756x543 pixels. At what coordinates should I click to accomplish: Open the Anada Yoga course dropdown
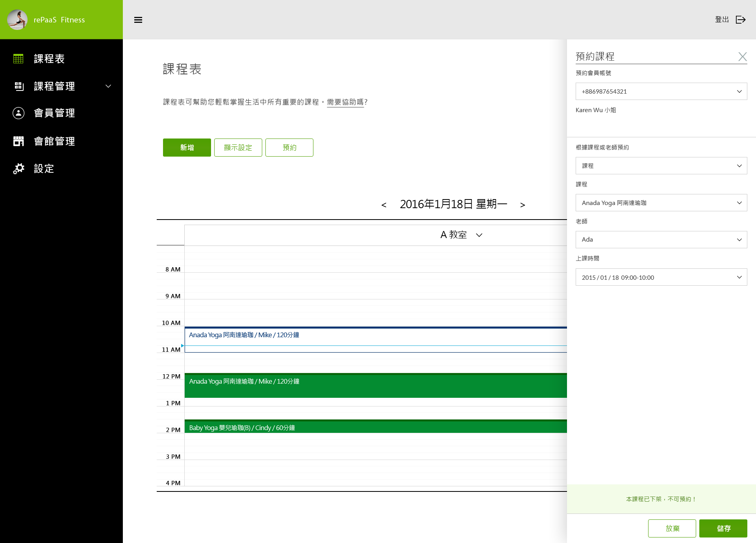661,203
